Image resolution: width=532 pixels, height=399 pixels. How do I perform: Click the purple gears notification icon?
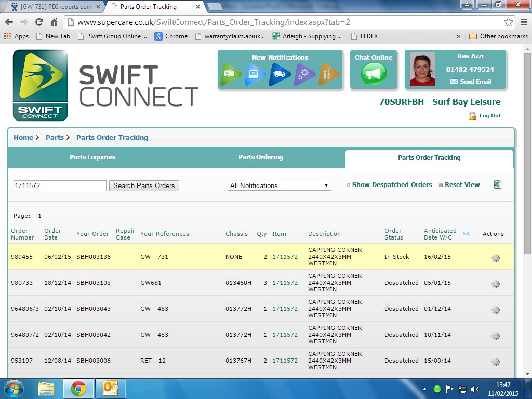(x=304, y=74)
